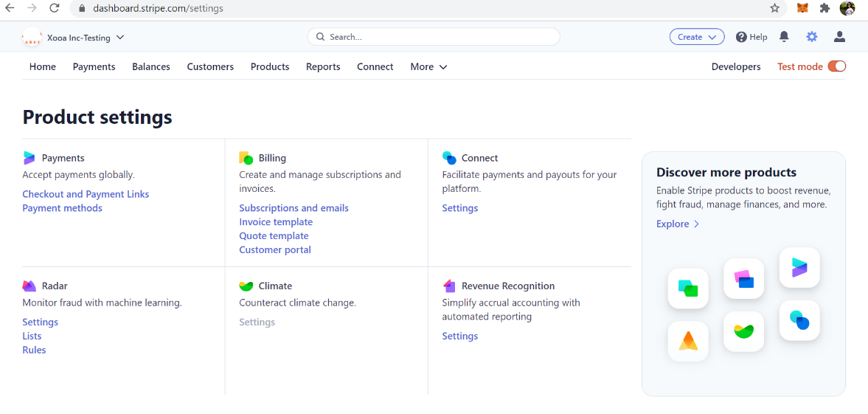This screenshot has width=868, height=414.
Task: Open Radar Rules link
Action: [x=35, y=350]
